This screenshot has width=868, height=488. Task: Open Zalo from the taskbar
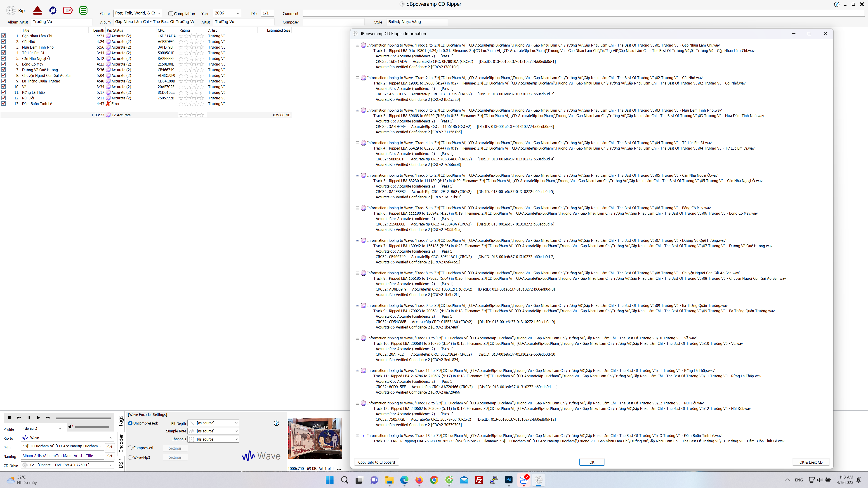click(x=524, y=480)
